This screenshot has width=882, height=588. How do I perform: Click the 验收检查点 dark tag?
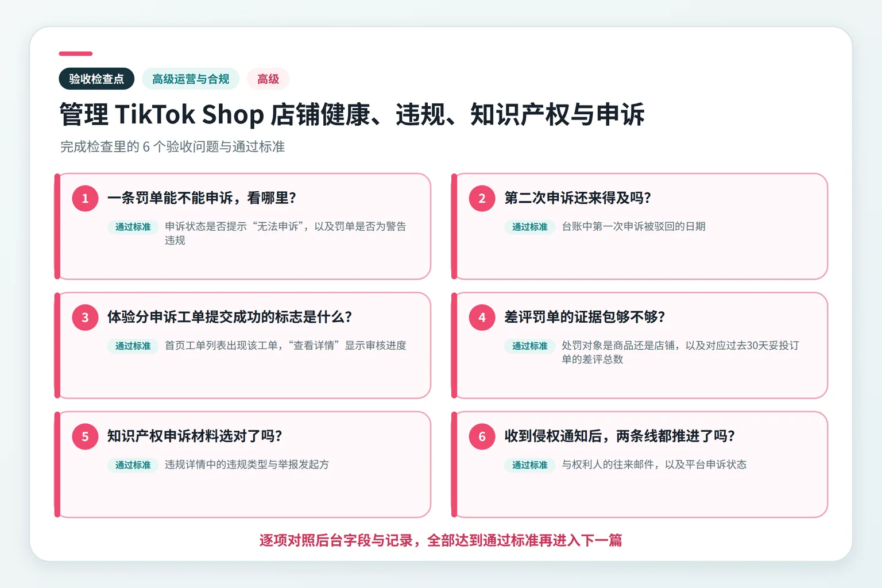pos(96,79)
